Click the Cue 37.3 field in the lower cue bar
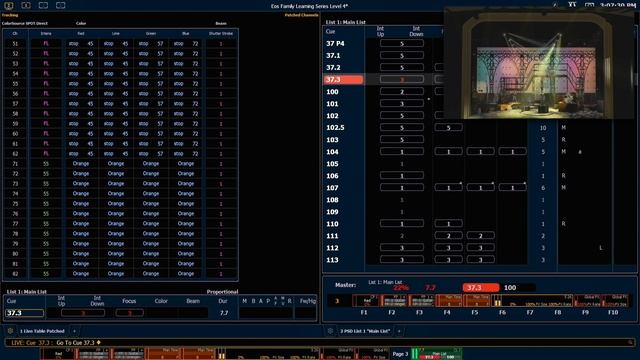640x360 pixels. [x=24, y=313]
